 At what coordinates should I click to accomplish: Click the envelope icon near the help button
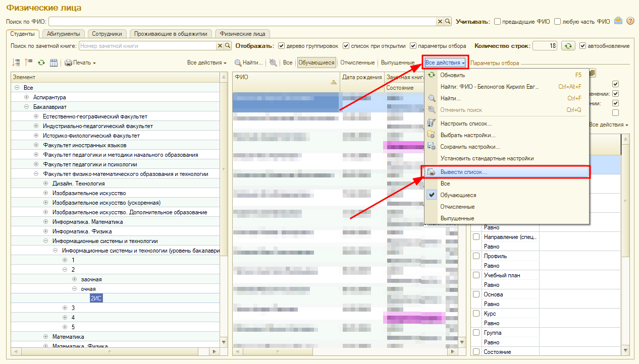tap(618, 21)
